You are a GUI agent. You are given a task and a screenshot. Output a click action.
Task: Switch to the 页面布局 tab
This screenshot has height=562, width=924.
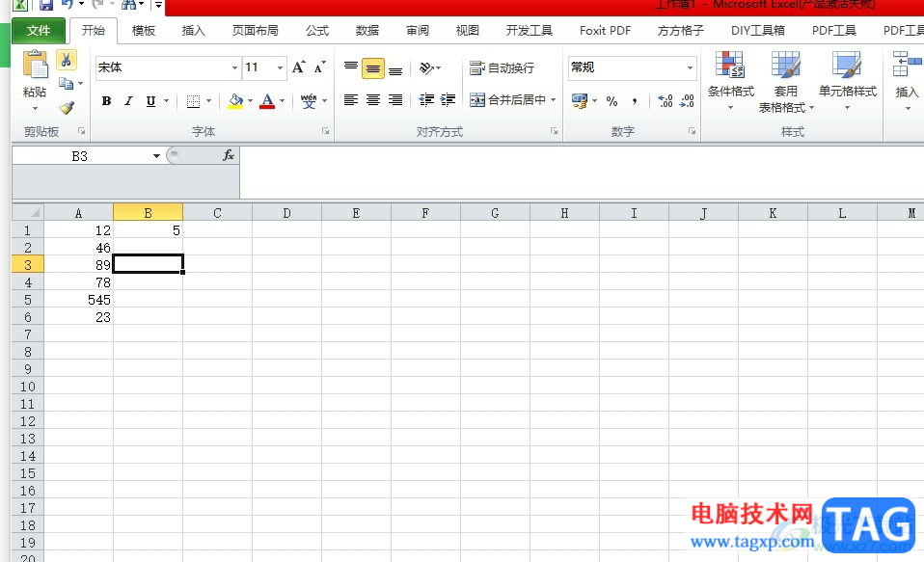pyautogui.click(x=256, y=31)
